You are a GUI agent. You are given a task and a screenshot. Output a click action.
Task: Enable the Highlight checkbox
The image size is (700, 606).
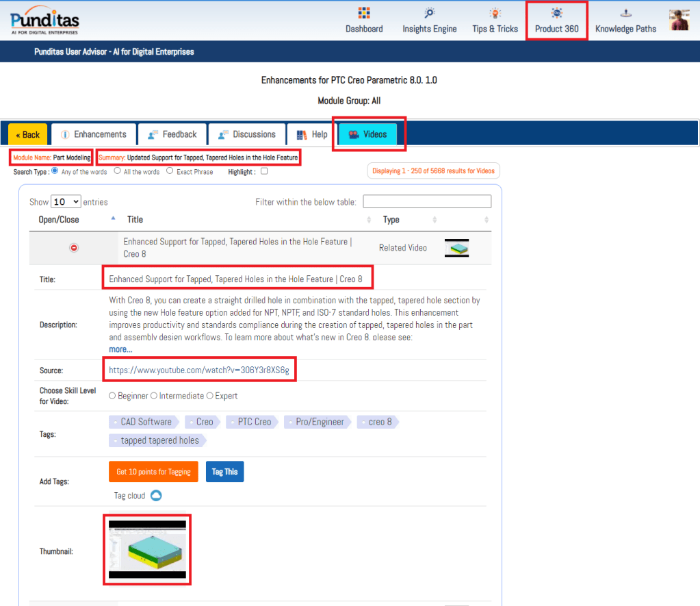264,171
